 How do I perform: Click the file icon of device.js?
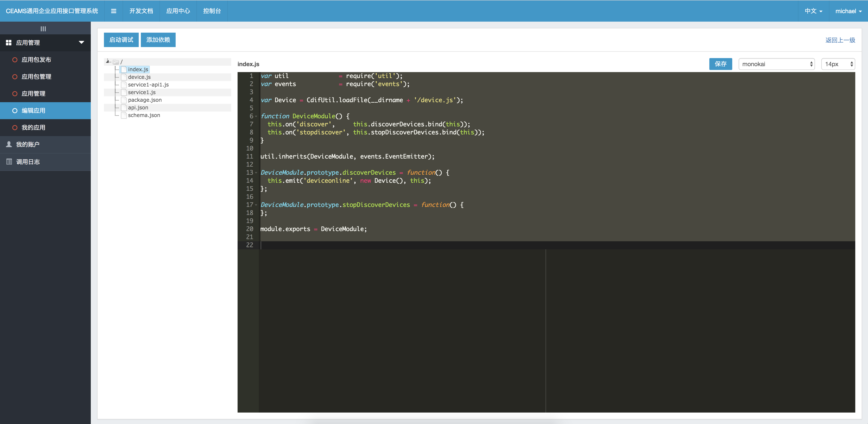click(124, 77)
